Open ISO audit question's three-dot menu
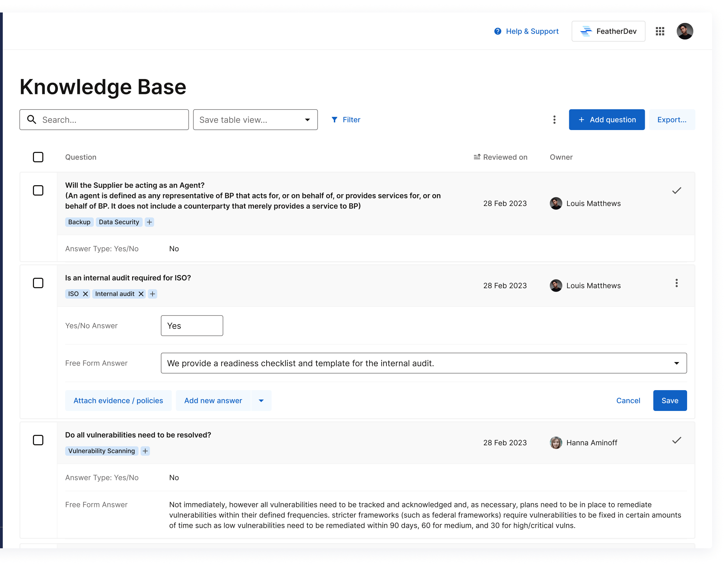 pyautogui.click(x=676, y=283)
